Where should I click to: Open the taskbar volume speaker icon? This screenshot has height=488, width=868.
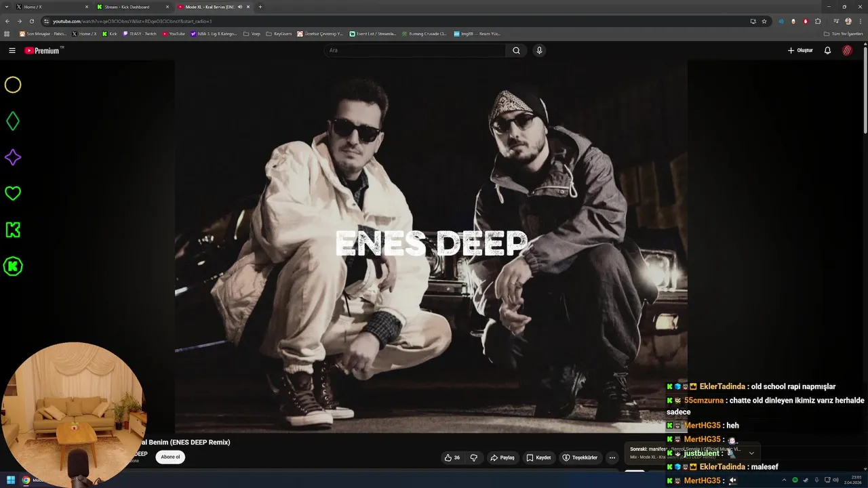tap(837, 480)
